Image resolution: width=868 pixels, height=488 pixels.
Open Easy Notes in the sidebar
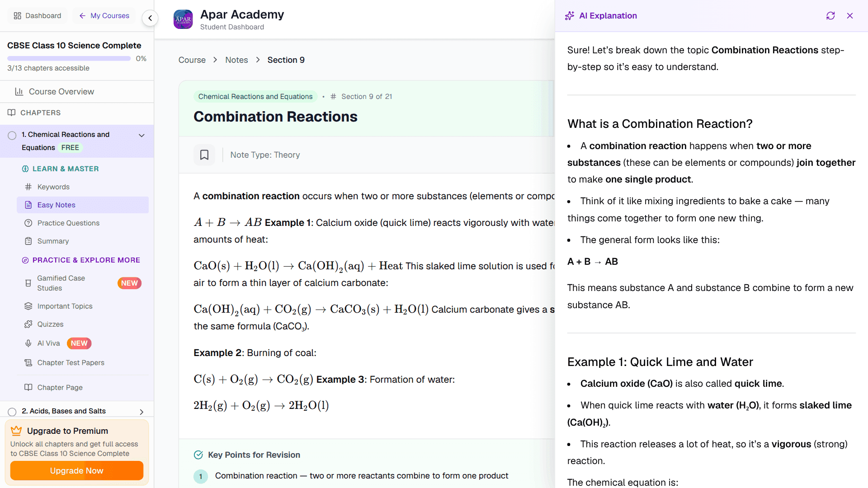pyautogui.click(x=83, y=205)
